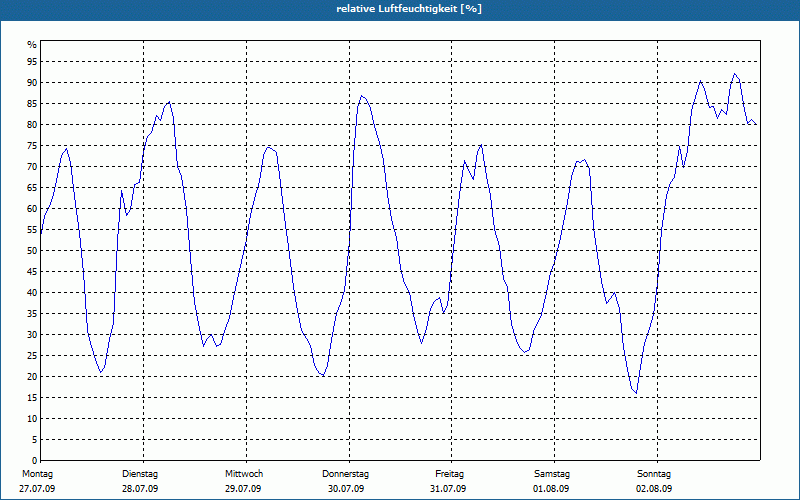Select the date label '02.08.09'
Screen dimensions: 800x500
[x=654, y=489]
